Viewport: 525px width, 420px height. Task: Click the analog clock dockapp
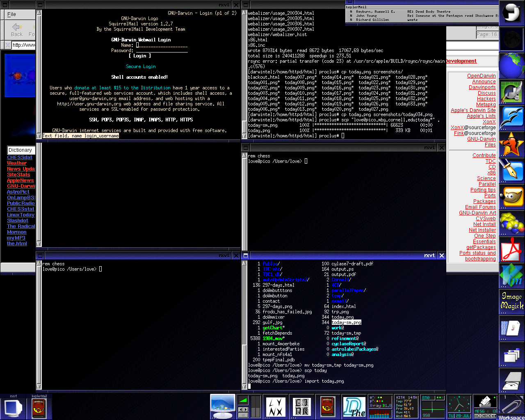pyautogui.click(x=459, y=407)
